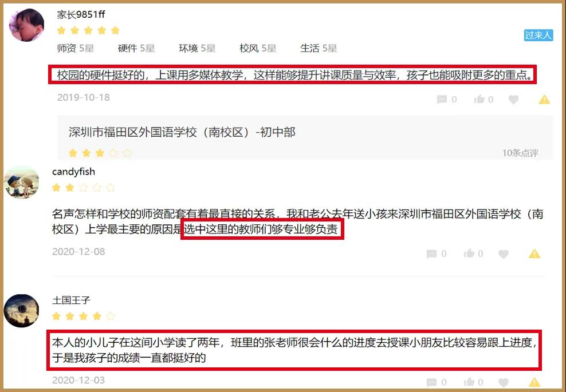Click comment icon on 家长9851ff review
Viewport: 566px width, 392px height.
tap(442, 99)
